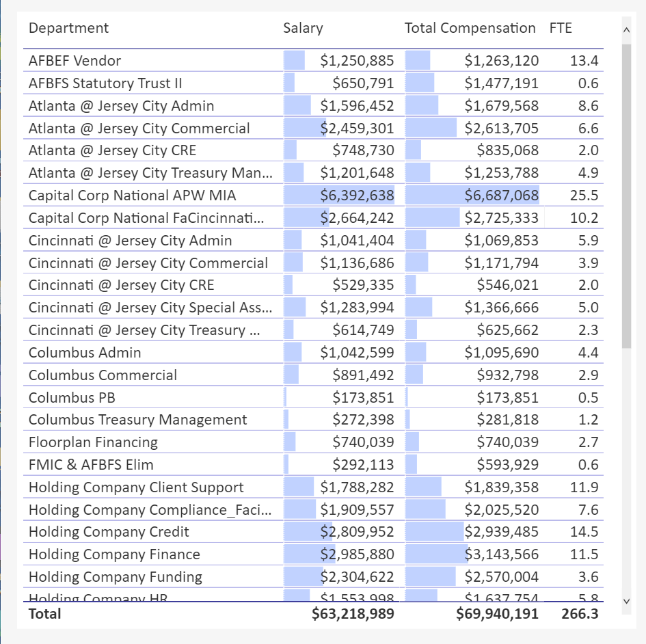Click the scroll down arrow
Image resolution: width=646 pixels, height=644 pixels.
point(626,601)
